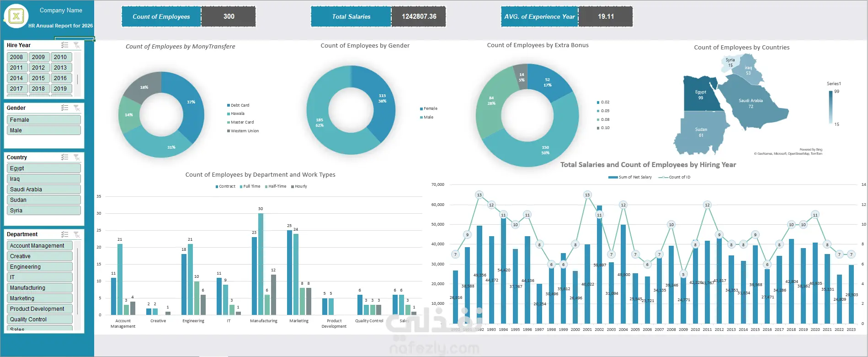Click Egypt on the countries map

click(700, 94)
